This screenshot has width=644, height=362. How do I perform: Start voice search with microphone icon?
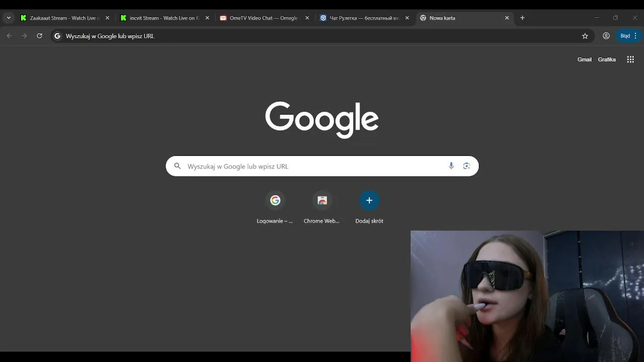[x=451, y=166]
